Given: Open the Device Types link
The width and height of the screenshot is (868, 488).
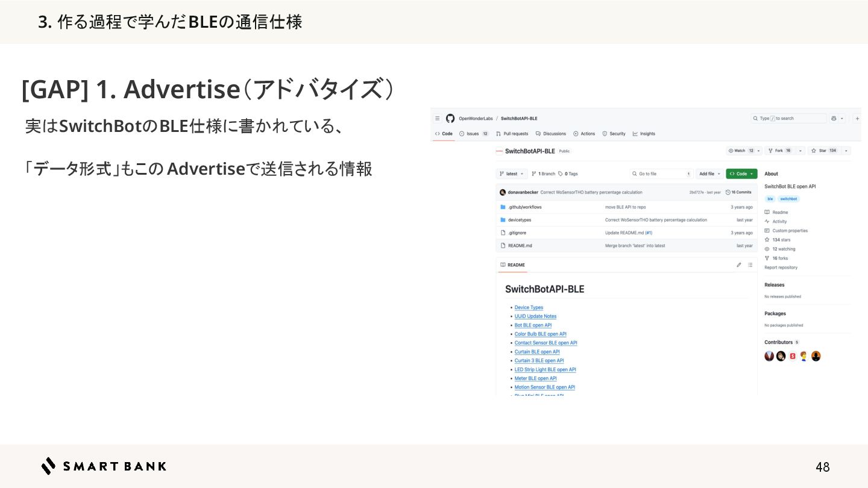Looking at the screenshot, I should (529, 308).
